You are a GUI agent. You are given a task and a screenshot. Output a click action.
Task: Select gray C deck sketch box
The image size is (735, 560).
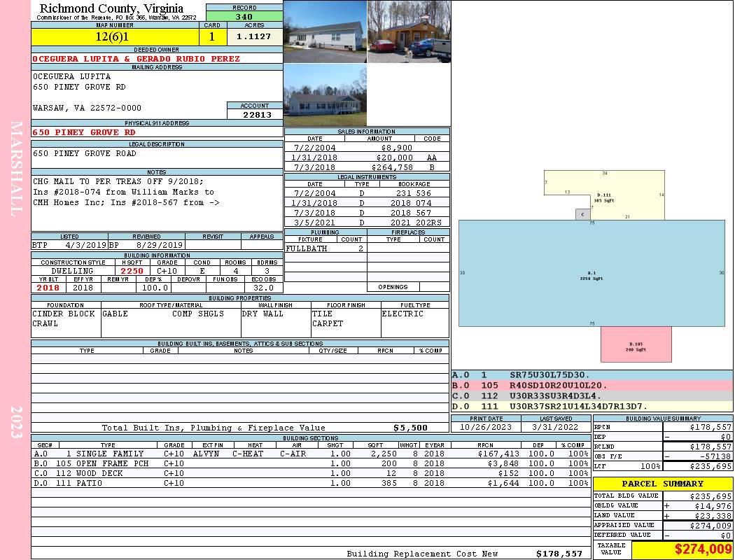(x=582, y=214)
